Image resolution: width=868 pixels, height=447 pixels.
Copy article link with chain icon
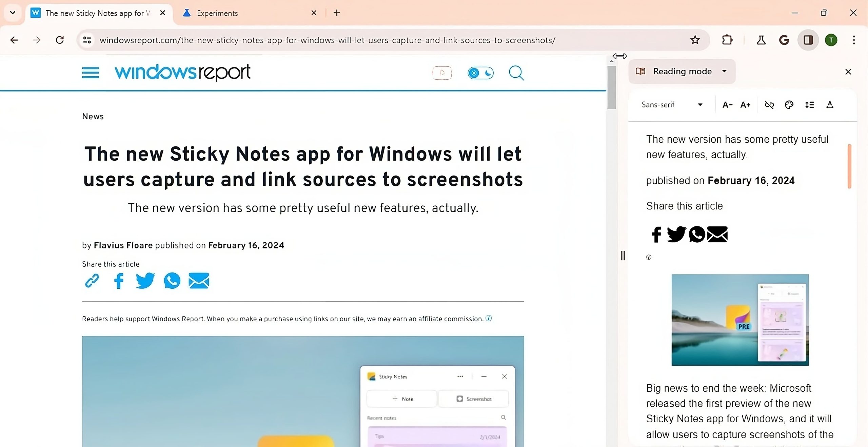92,281
